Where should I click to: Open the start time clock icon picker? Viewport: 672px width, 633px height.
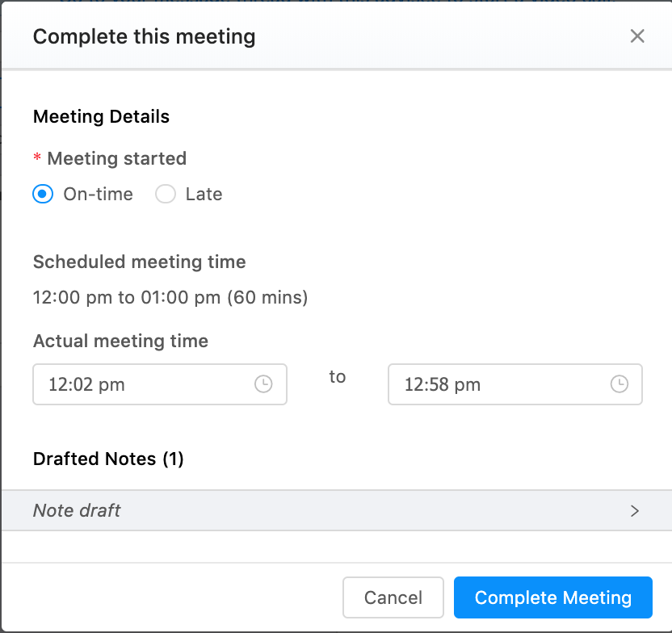(263, 384)
